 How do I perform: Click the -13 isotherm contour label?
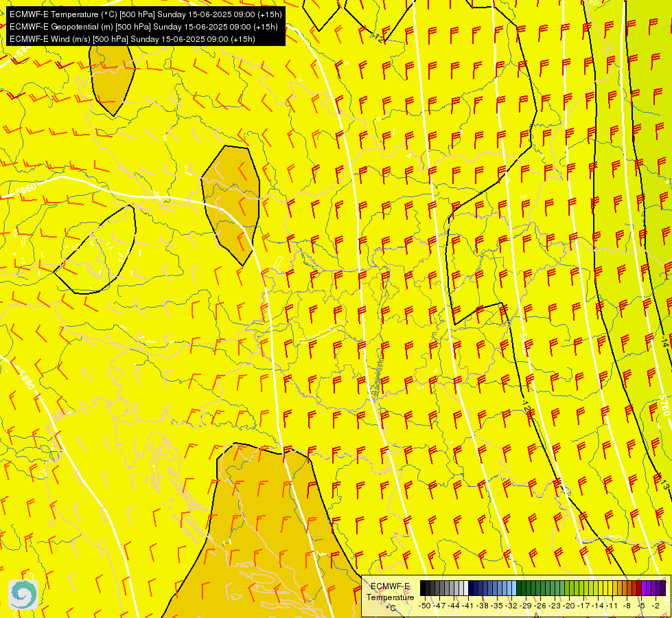click(664, 485)
